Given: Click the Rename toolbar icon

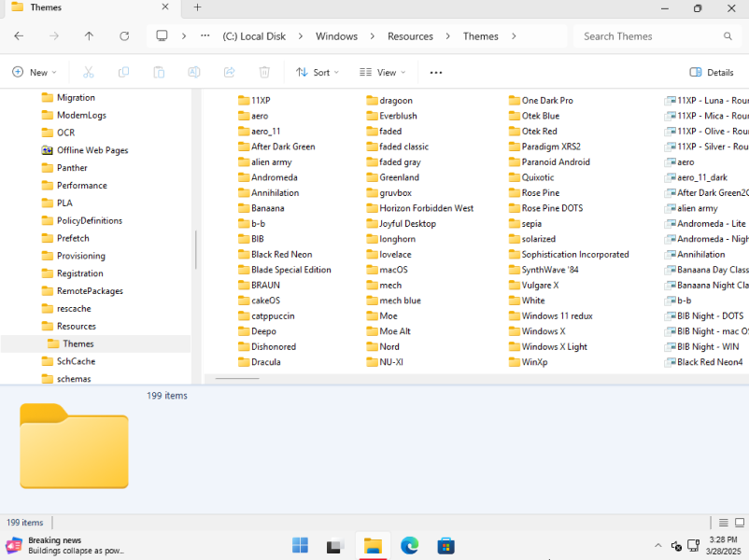Looking at the screenshot, I should tap(193, 72).
